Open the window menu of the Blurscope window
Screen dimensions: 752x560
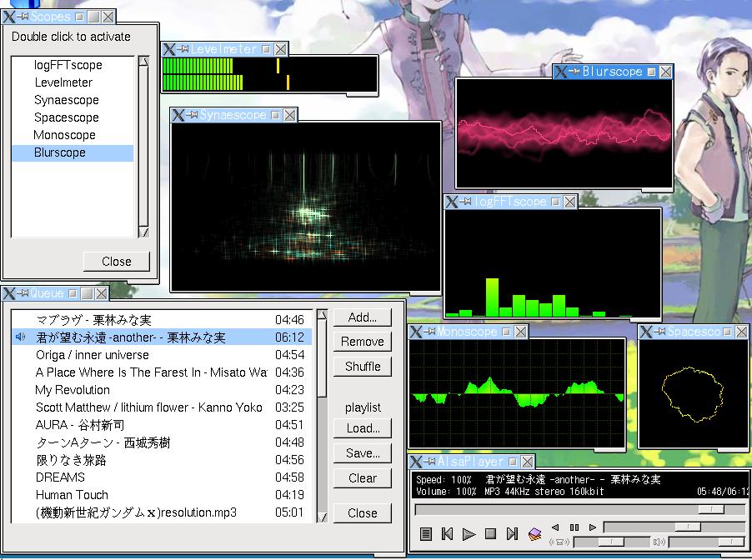tap(560, 72)
